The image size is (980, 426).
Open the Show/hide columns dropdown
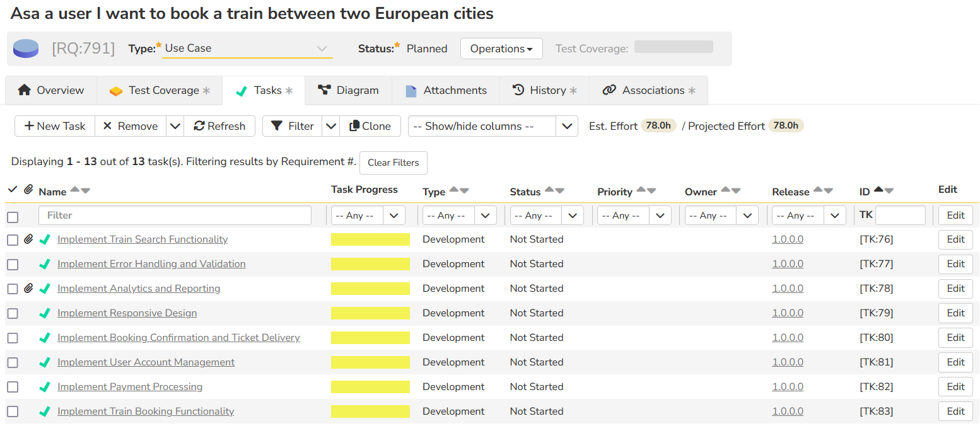coord(493,126)
